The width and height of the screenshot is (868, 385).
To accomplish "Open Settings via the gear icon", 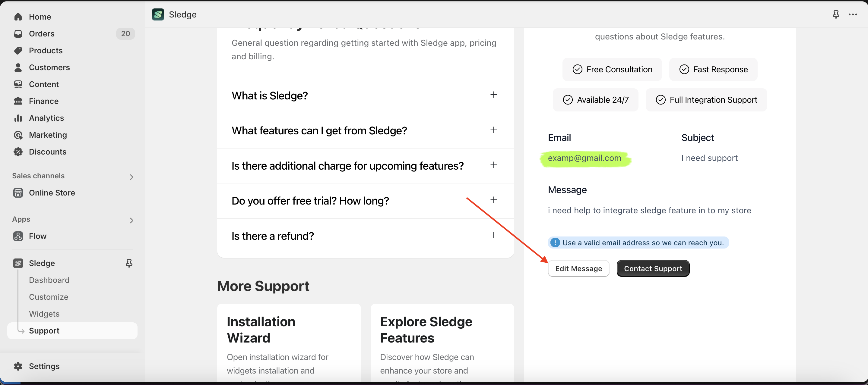I will [x=18, y=366].
